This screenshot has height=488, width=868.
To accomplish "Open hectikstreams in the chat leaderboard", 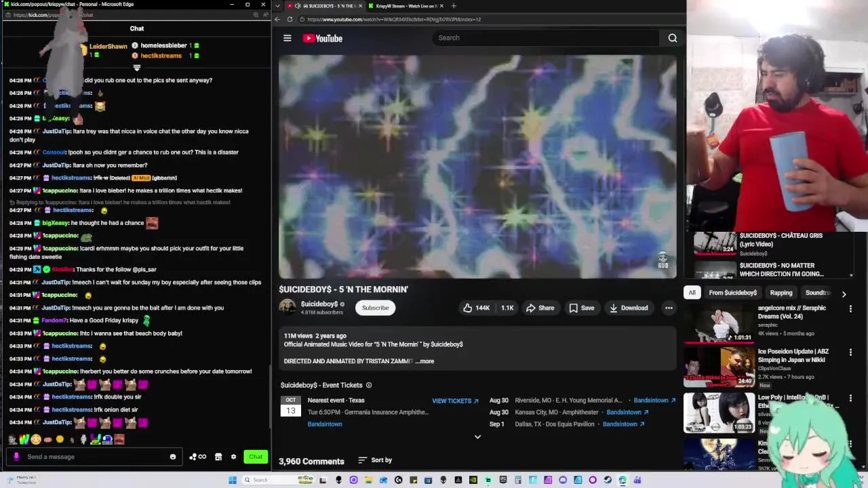I will (161, 56).
